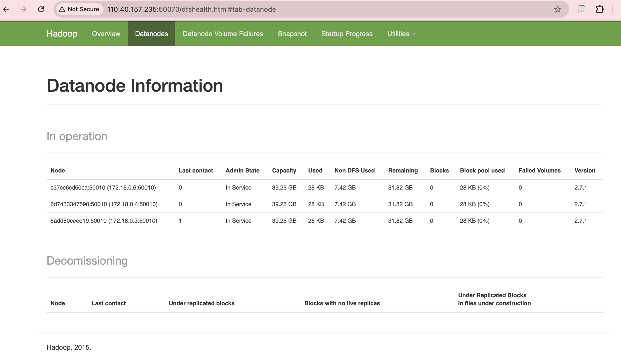Image resolution: width=621 pixels, height=364 pixels.
Task: Click the Decomissioning section heading
Action: 87,261
